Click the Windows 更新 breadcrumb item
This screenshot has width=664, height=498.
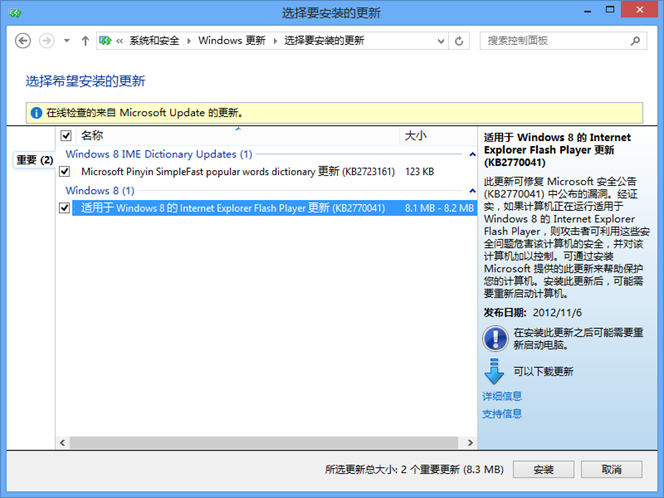(233, 41)
